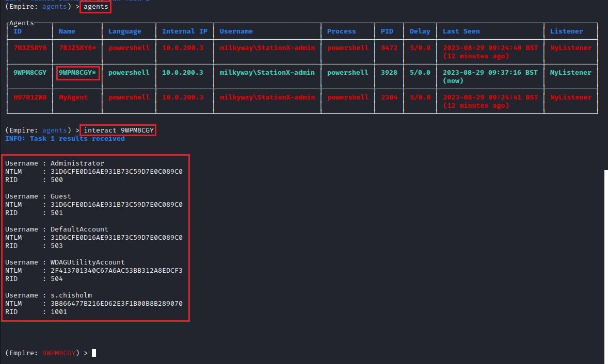Image resolution: width=608 pixels, height=364 pixels.
Task: Select the Name column header
Action: point(67,31)
